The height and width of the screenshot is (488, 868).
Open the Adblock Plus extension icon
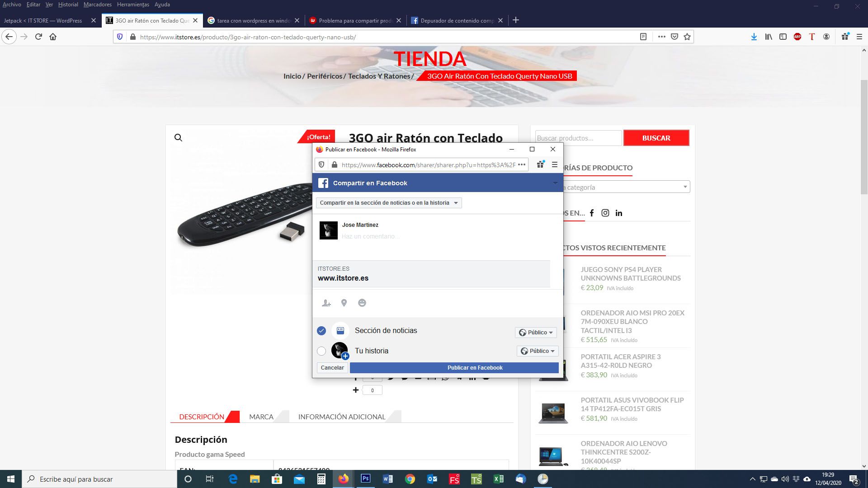tap(797, 37)
